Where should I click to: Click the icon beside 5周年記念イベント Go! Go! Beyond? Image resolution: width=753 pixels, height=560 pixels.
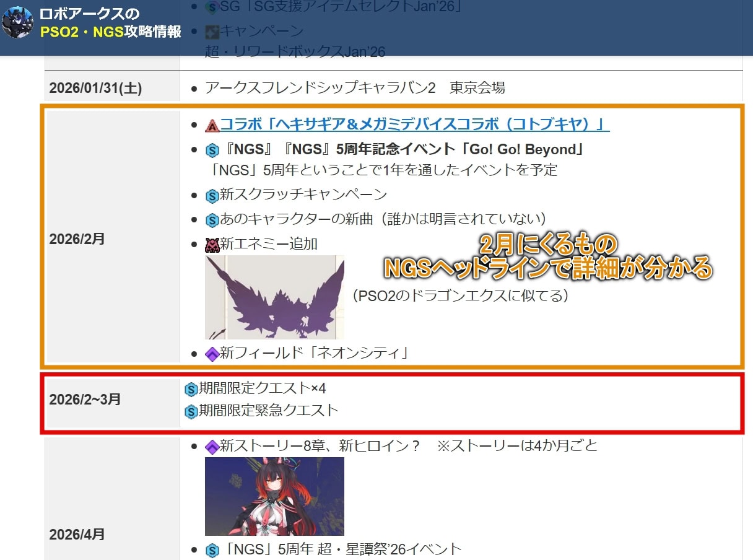pos(212,150)
